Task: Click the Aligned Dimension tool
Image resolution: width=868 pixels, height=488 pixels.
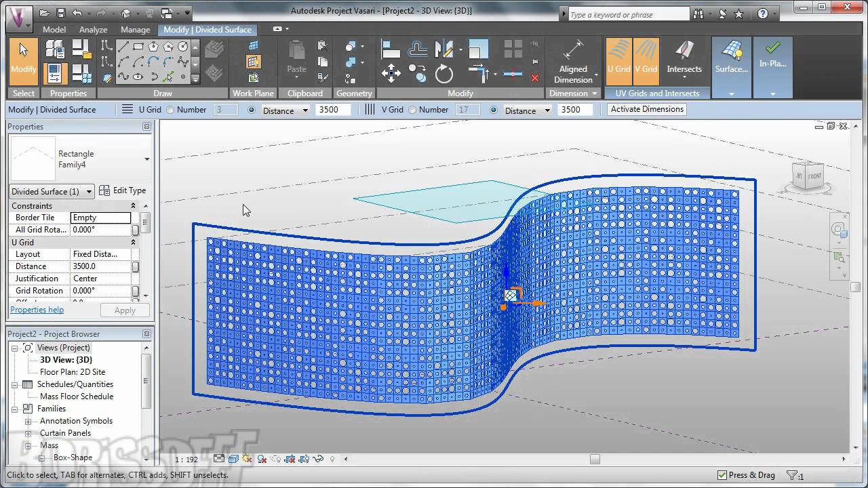Action: pos(574,61)
